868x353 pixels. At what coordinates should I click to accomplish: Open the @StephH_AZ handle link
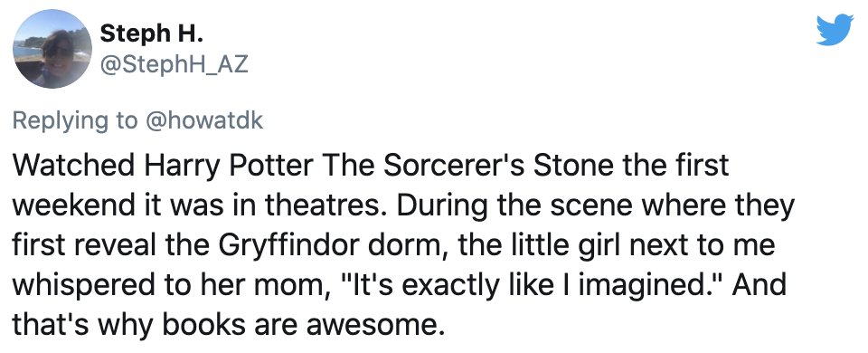pyautogui.click(x=174, y=65)
